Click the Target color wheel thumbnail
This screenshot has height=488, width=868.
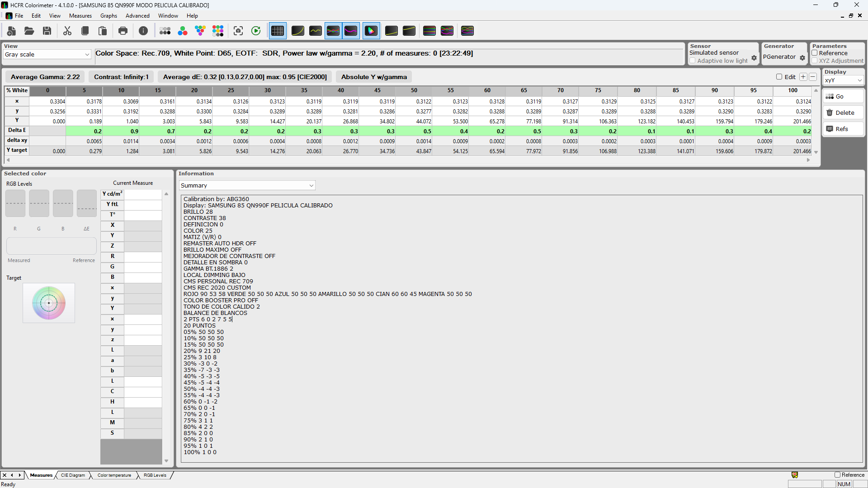[49, 303]
